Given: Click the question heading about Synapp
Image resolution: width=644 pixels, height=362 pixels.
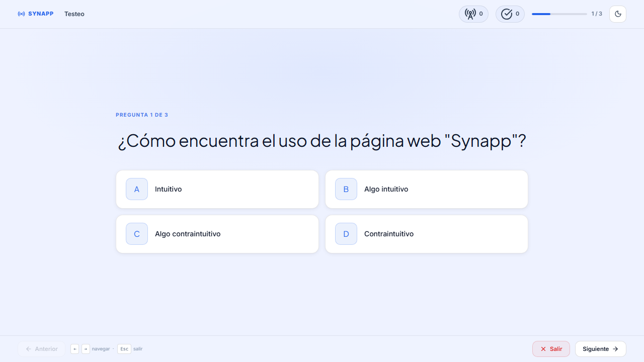Looking at the screenshot, I should (x=322, y=141).
